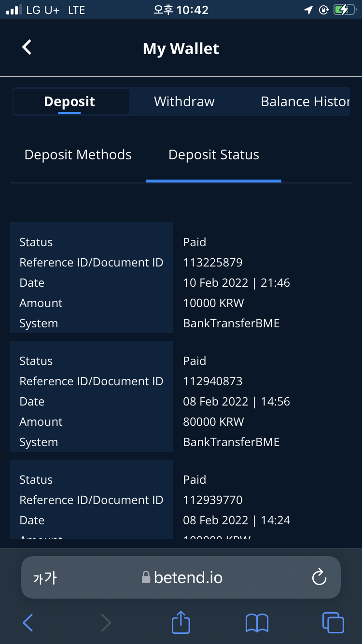This screenshot has width=362, height=644.
Task: Tap Paid status of deposit 113225879
Action: pos(195,242)
